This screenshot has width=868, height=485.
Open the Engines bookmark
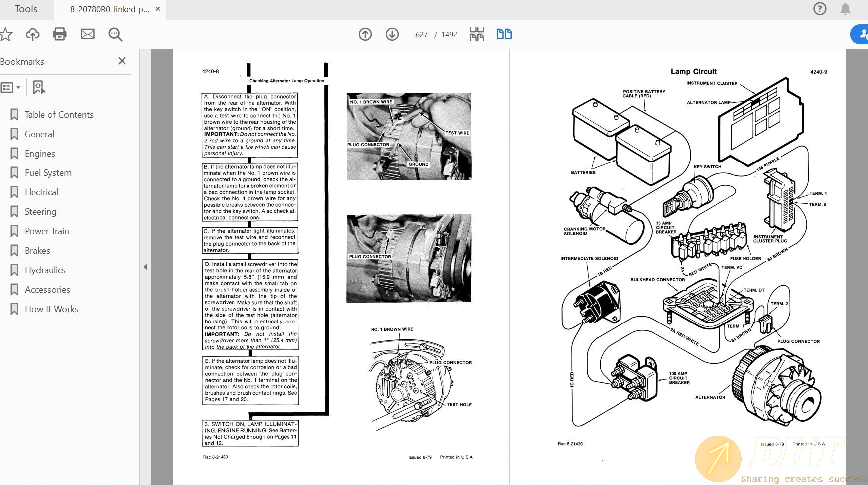pos(40,153)
